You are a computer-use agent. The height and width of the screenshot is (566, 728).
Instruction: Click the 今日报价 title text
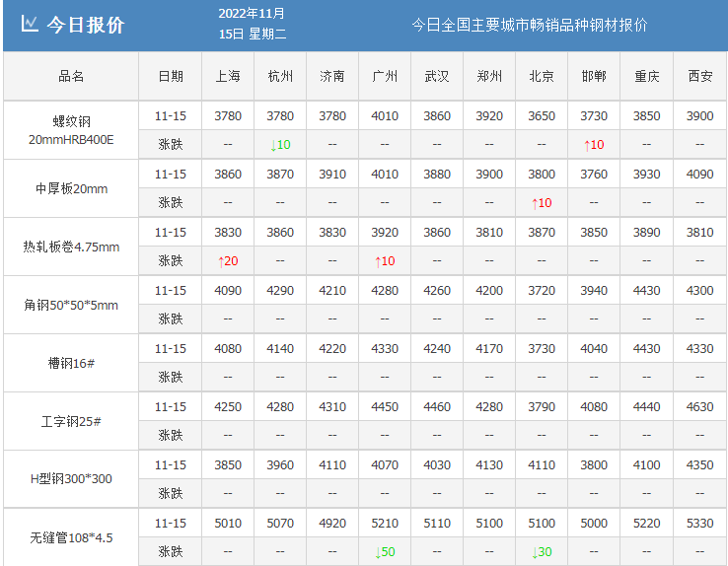pos(86,25)
